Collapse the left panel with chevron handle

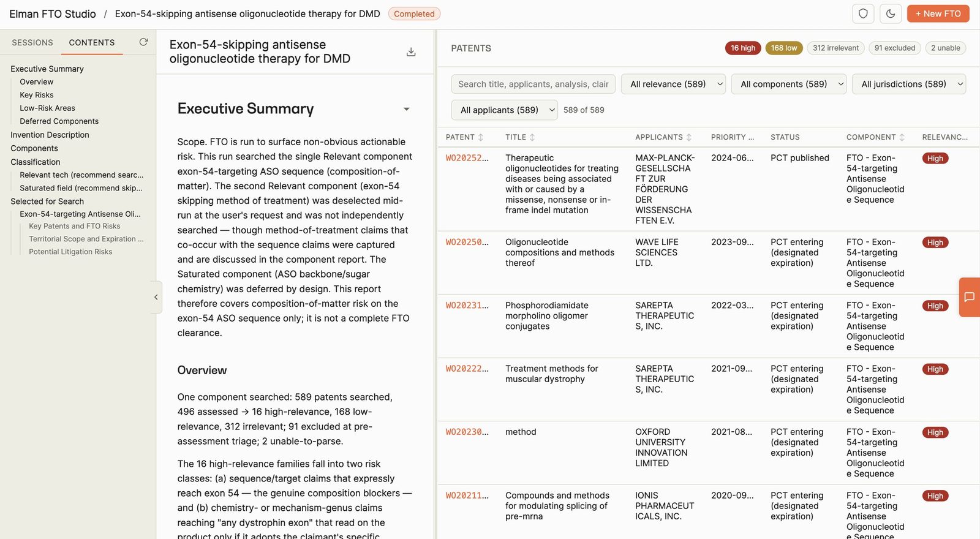[x=156, y=297]
